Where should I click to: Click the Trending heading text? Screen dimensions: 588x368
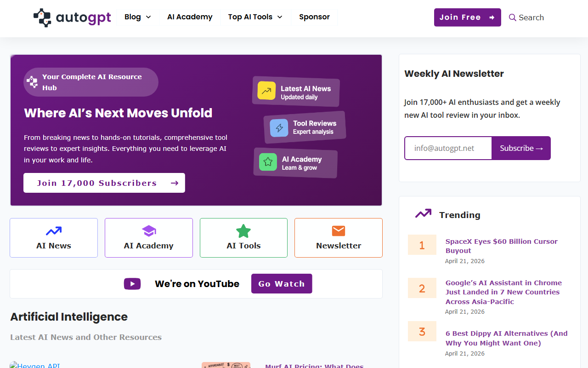pos(460,215)
